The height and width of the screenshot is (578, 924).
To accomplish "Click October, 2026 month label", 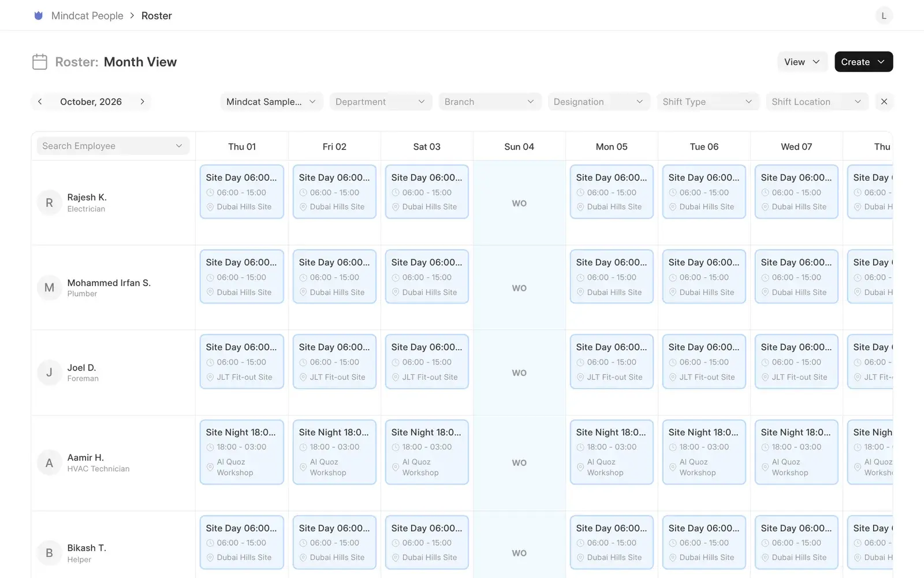I will [x=91, y=102].
